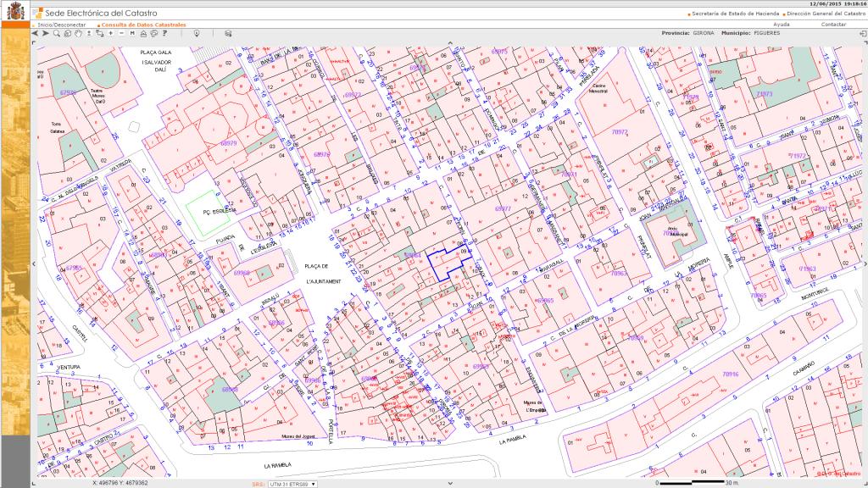
Task: Select the Consulta de Datos Catastrales tab
Action: tap(142, 25)
